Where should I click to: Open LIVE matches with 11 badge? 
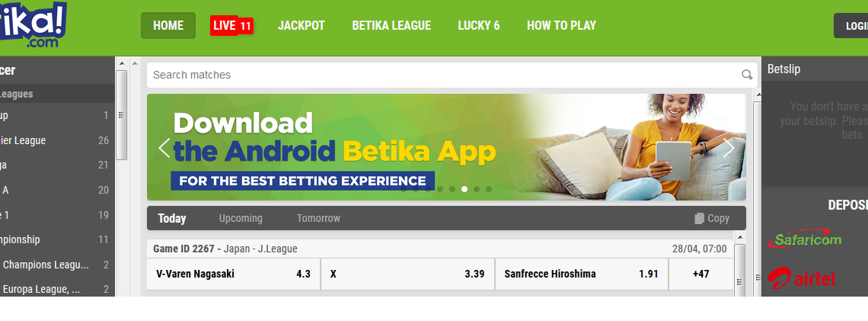tap(231, 25)
